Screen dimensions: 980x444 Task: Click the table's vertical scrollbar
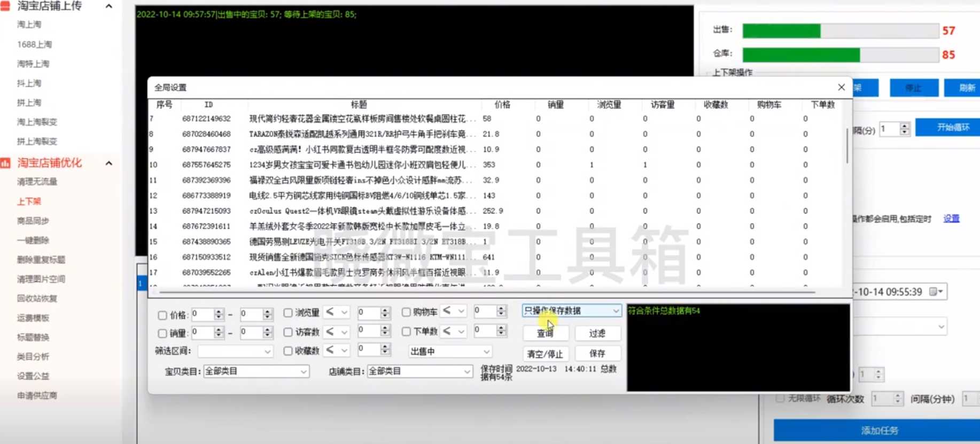click(x=846, y=146)
